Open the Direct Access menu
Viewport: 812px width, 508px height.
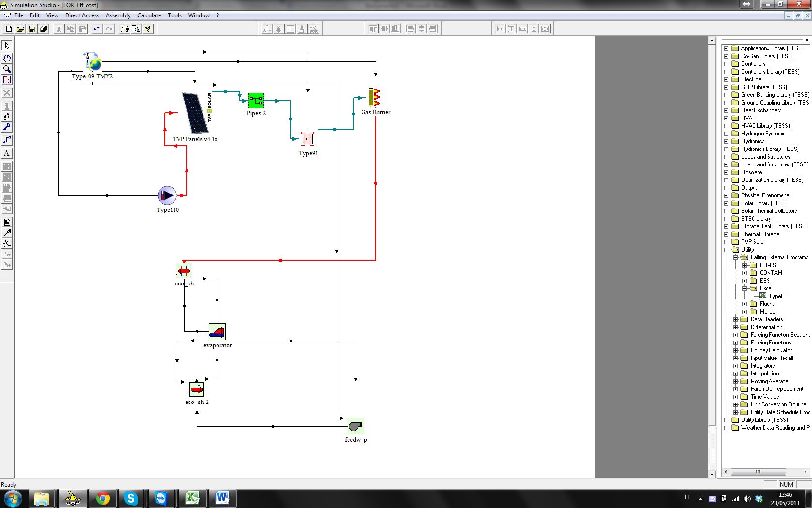coord(82,15)
